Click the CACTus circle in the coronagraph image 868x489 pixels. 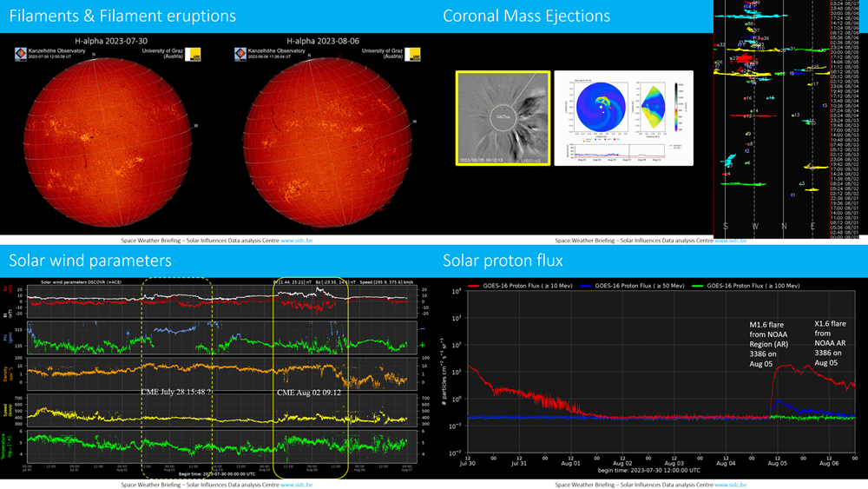501,115
